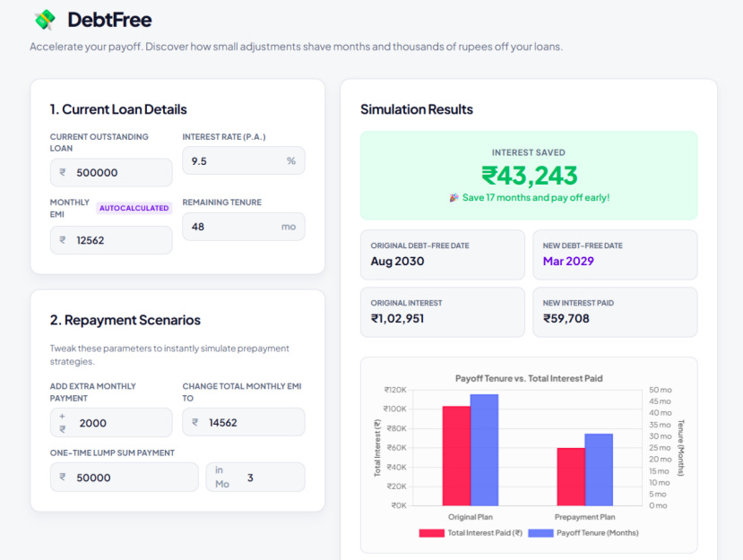Click the 'mo' suffix in Remaining Tenure field
743x560 pixels.
(x=289, y=227)
